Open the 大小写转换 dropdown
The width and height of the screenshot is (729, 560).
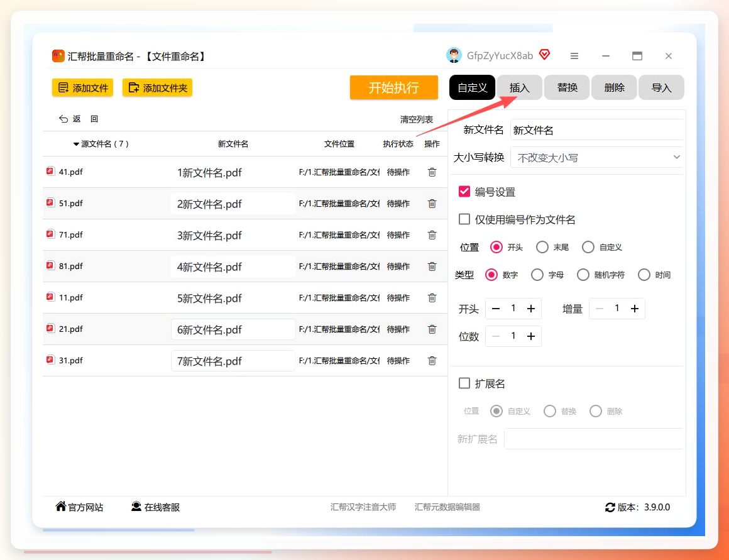[597, 158]
